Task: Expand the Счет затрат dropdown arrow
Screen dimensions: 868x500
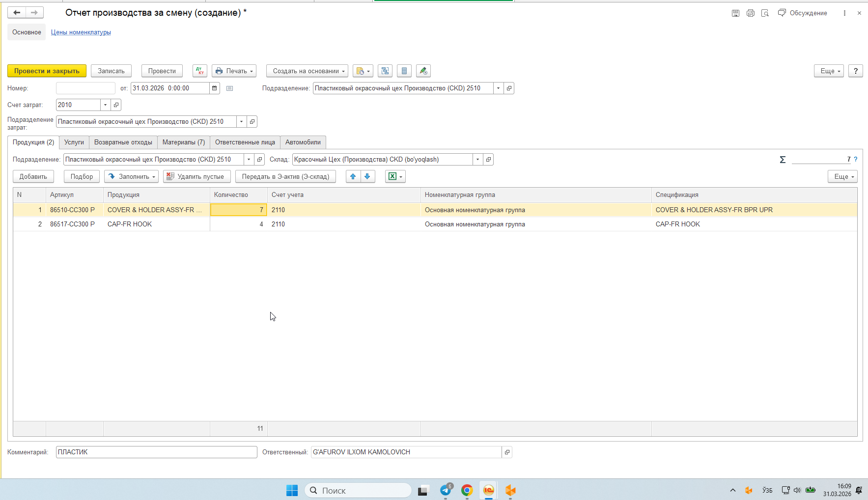Action: (106, 105)
